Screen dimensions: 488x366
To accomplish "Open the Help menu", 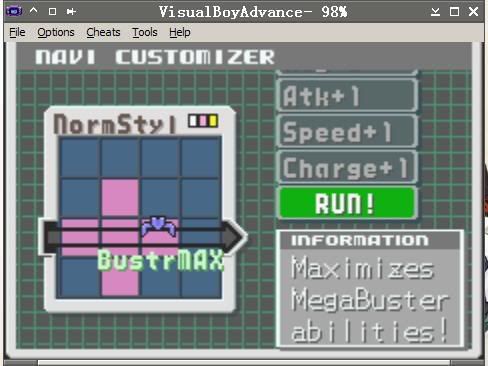I will coord(180,32).
